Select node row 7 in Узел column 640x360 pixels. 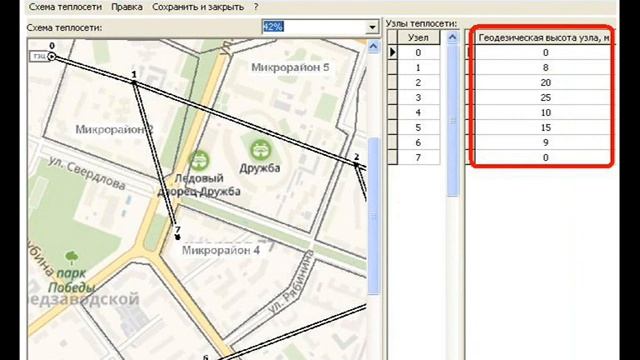click(x=418, y=158)
